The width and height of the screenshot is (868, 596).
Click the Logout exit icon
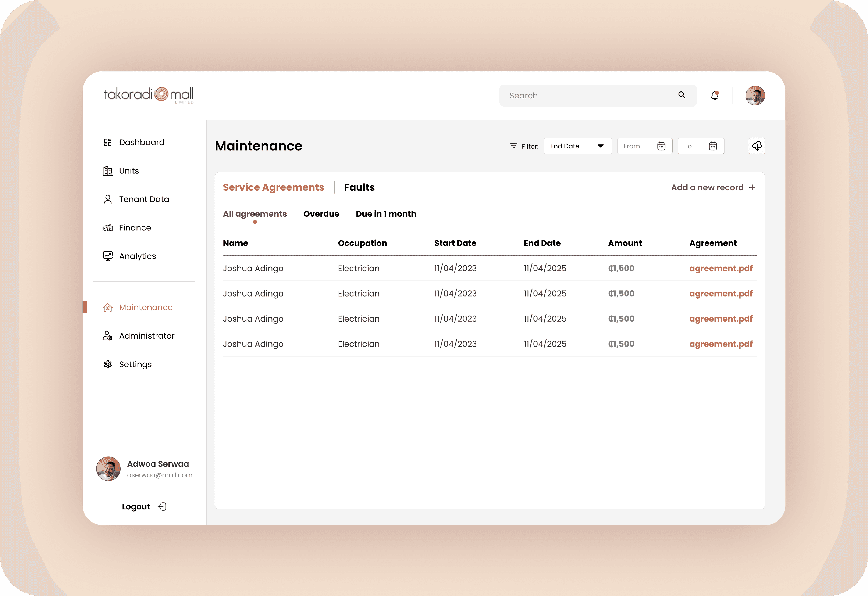pos(162,506)
